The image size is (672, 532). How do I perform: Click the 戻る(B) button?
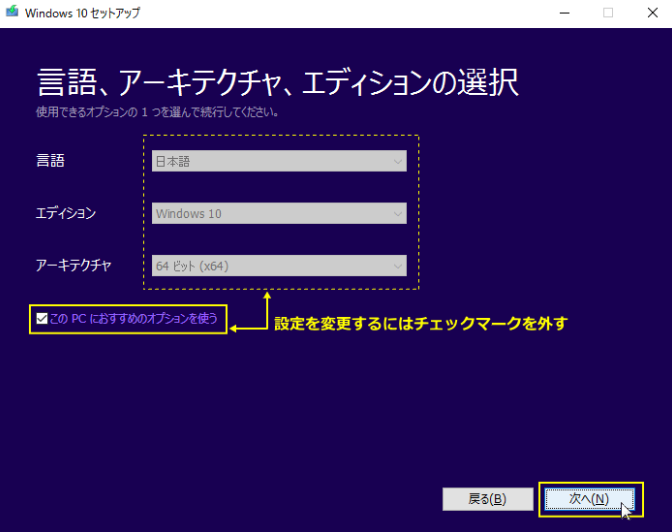pos(487,499)
